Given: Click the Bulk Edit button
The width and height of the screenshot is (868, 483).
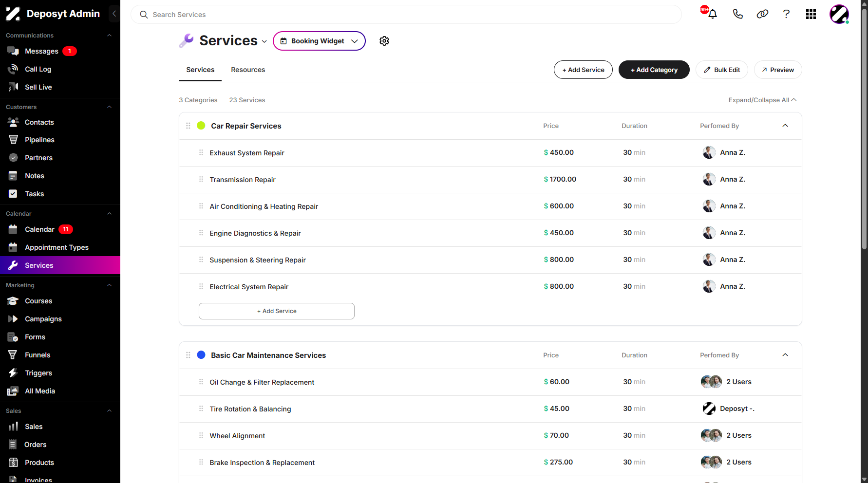Looking at the screenshot, I should pyautogui.click(x=722, y=70).
